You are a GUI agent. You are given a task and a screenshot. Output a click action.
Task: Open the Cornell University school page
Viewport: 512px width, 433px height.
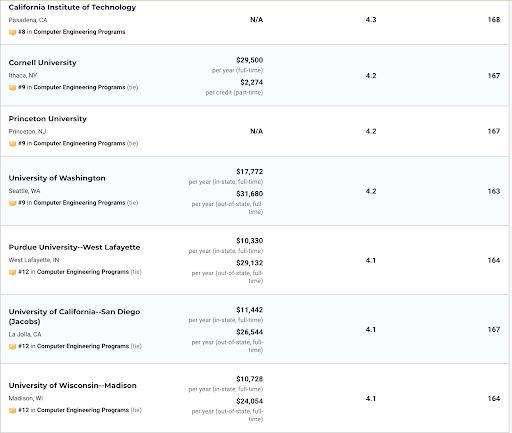click(x=43, y=63)
